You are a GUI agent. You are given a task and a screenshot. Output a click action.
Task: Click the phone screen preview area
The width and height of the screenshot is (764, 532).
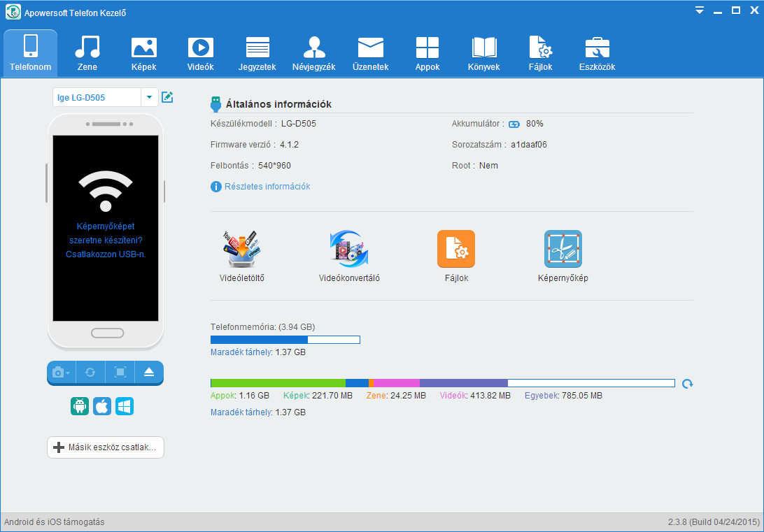[106, 229]
